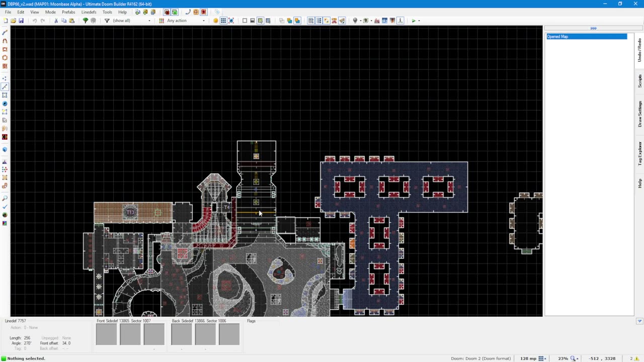
Task: Toggle the highlighted layered squares icon
Action: point(297,21)
